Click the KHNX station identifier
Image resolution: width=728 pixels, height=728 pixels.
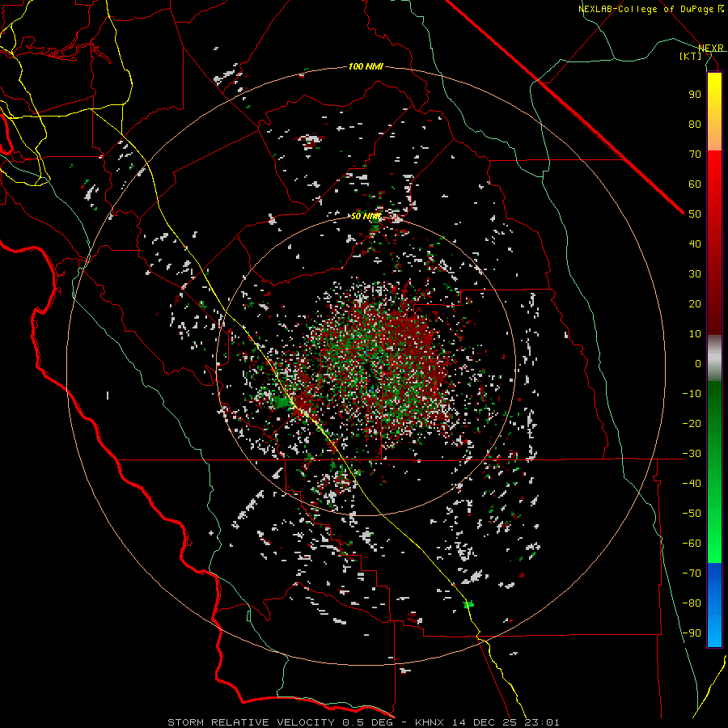pos(430,722)
